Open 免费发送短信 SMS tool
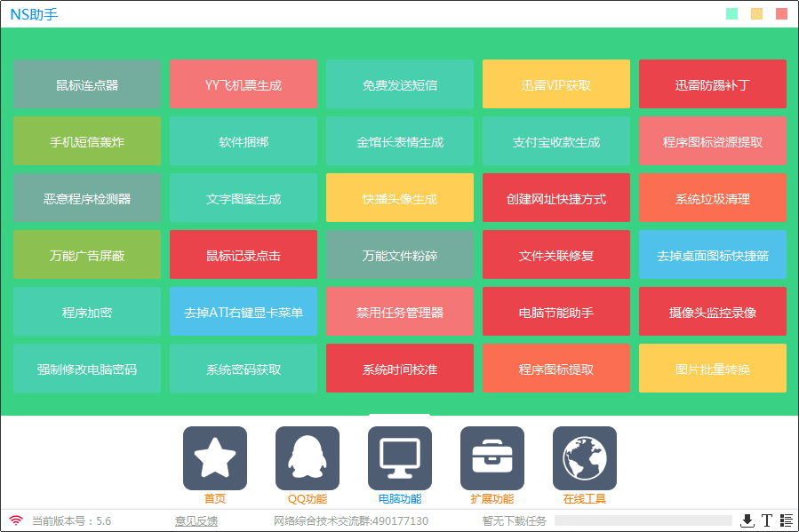Viewport: 799px width, 532px height. [399, 83]
